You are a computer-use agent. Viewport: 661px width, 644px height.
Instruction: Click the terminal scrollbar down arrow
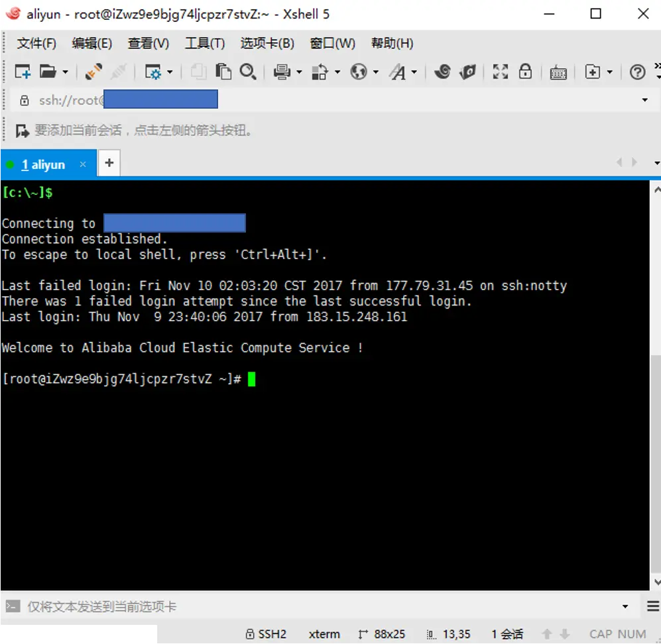[656, 582]
